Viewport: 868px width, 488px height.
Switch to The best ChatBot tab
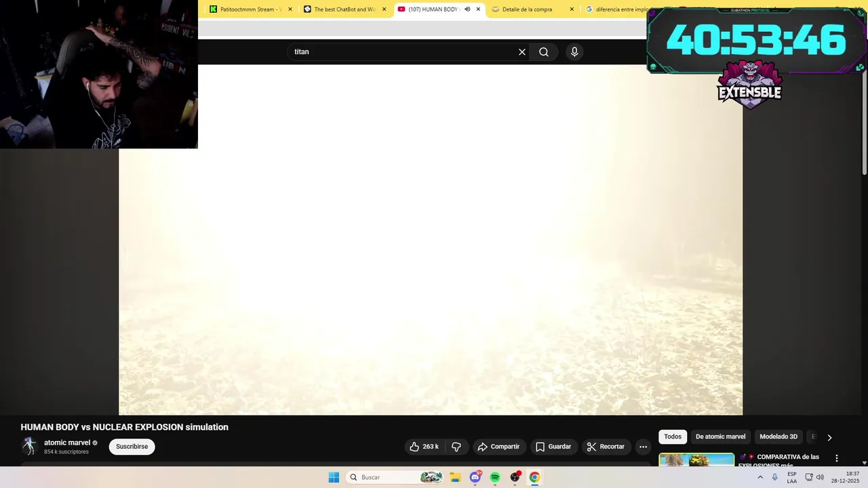click(x=344, y=9)
